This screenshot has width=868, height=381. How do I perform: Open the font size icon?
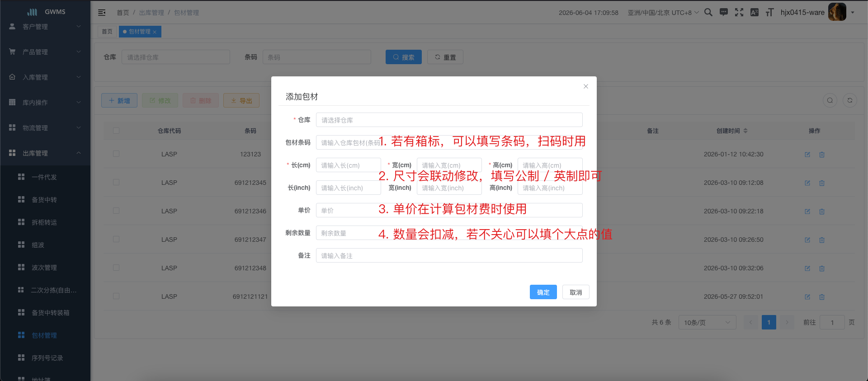[769, 12]
